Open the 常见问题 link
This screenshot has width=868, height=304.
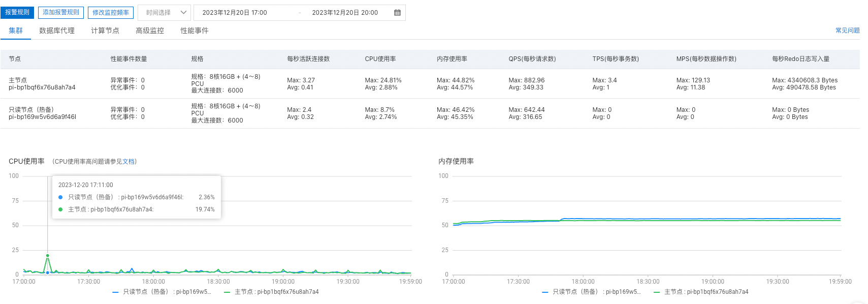click(848, 31)
